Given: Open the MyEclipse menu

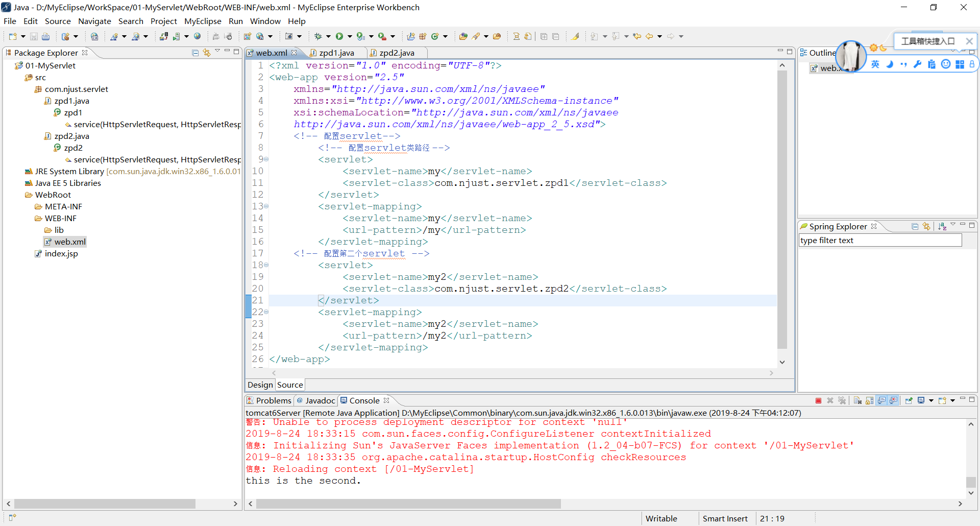Looking at the screenshot, I should tap(203, 21).
